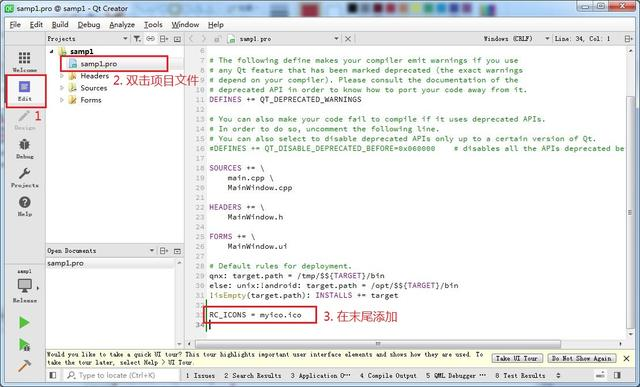Expand the Forms folder

pos(62,100)
